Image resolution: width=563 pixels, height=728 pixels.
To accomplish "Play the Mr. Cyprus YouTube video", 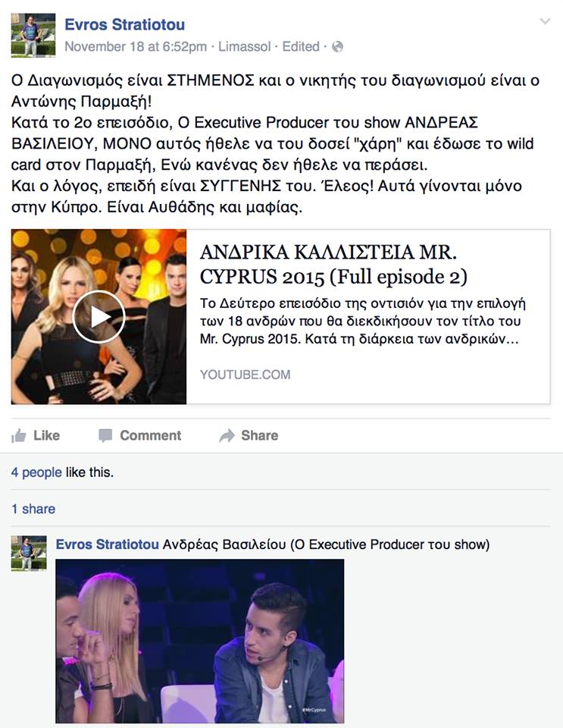I will click(x=99, y=317).
